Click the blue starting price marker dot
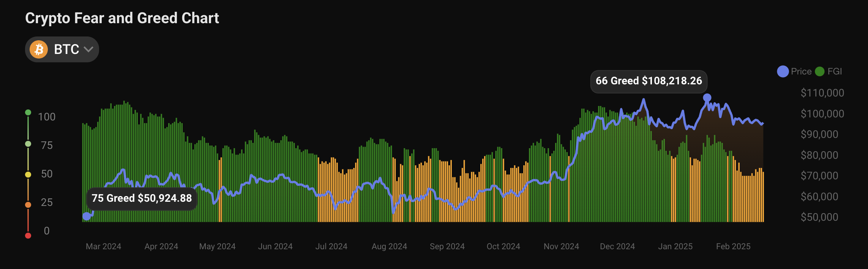868x269 pixels. pyautogui.click(x=87, y=216)
